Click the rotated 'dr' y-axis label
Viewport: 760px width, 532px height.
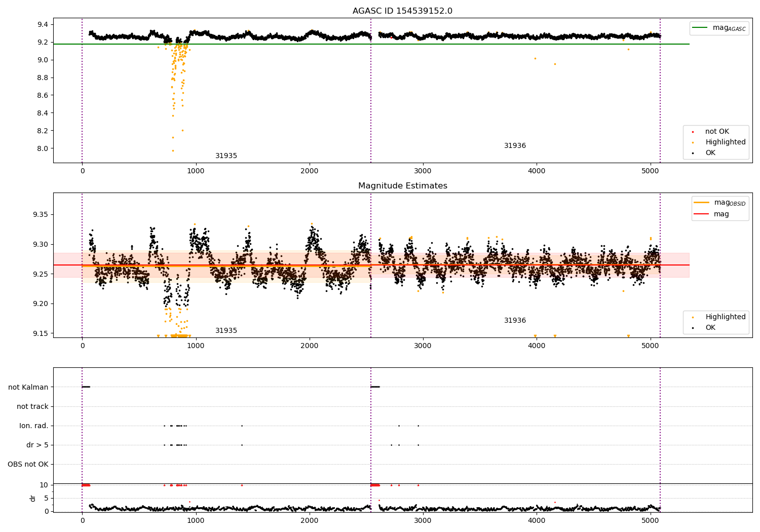[x=33, y=498]
